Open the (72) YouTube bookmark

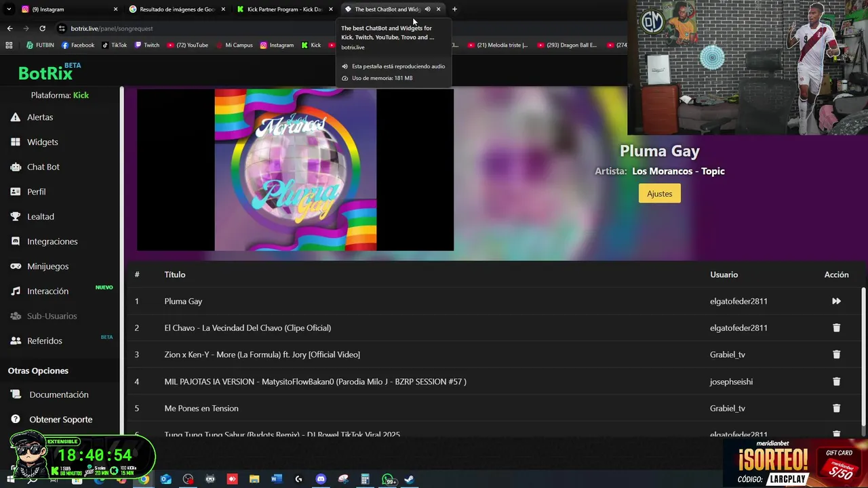tap(187, 45)
